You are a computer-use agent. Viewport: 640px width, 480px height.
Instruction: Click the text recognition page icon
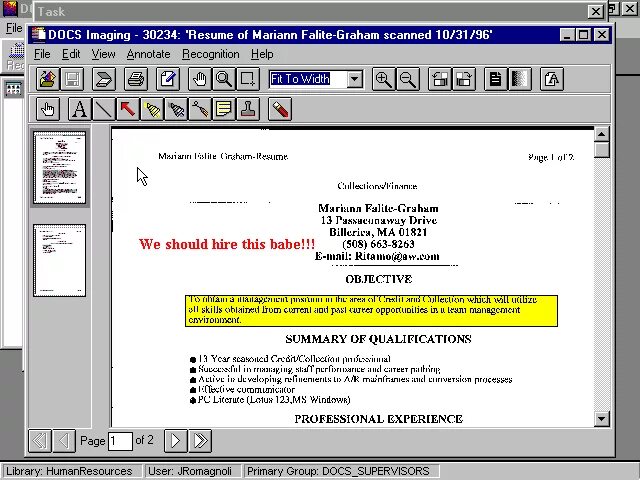tap(552, 79)
